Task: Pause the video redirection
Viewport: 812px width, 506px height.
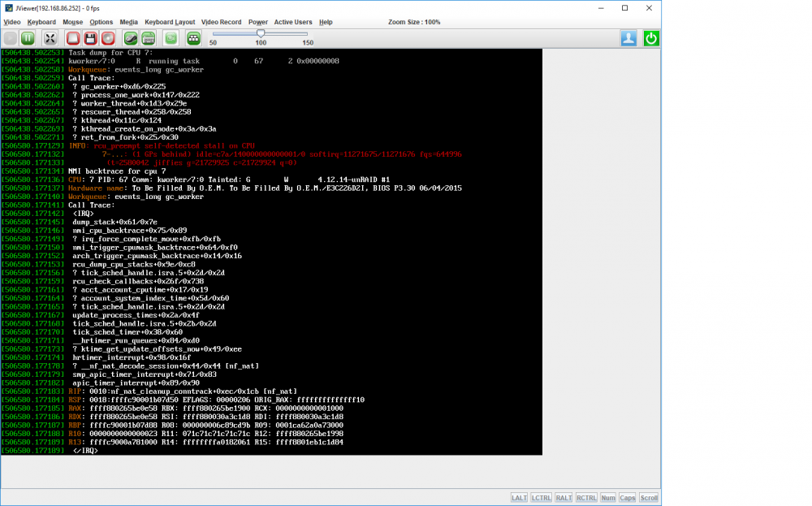Action: pyautogui.click(x=28, y=38)
